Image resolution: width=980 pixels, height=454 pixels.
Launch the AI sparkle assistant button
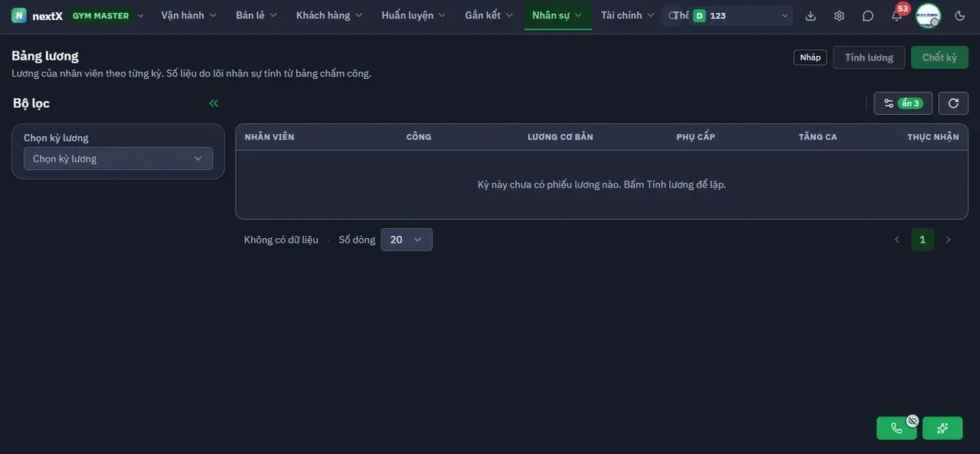(x=942, y=428)
